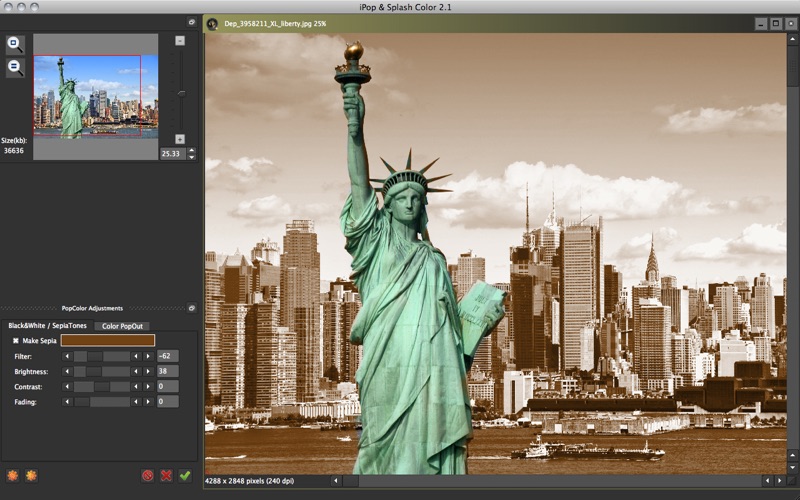Viewport: 800px width, 500px height.
Task: Click the lower magnifier zoom icon
Action: 15,67
